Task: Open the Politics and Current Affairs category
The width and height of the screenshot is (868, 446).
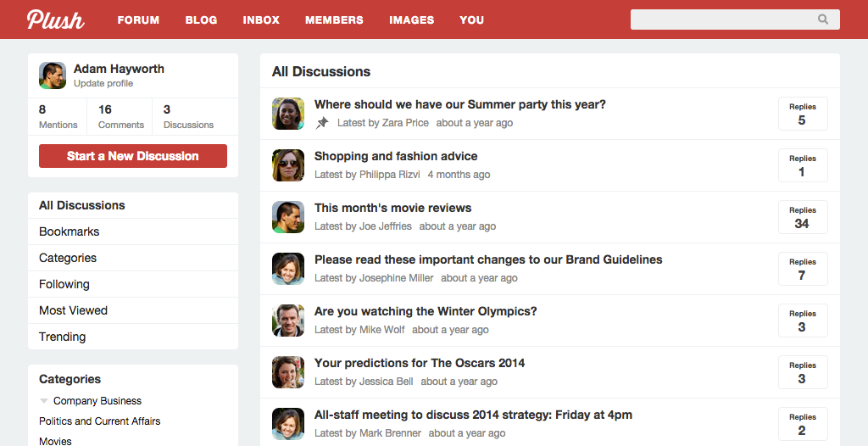Action: pos(100,421)
